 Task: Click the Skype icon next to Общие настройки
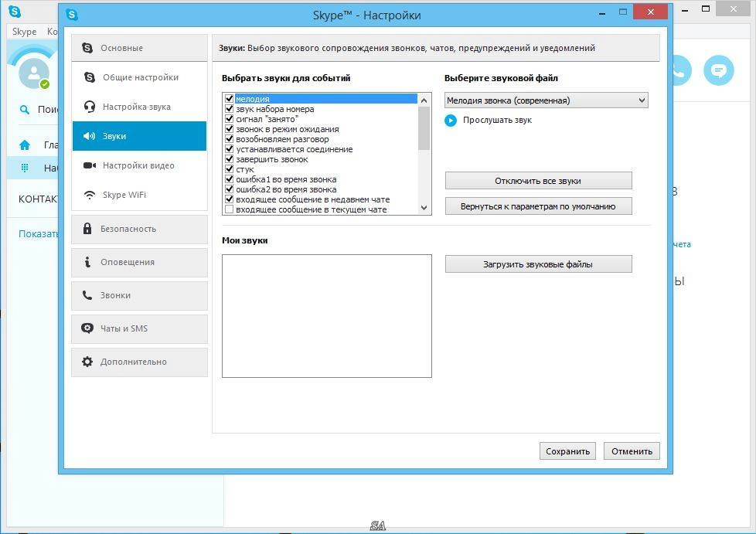pos(89,77)
